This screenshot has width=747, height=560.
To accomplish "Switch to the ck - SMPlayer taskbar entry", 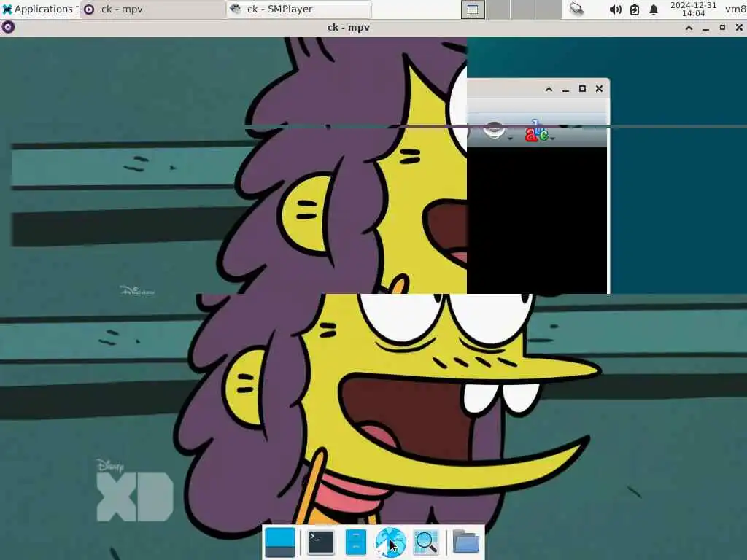I will 299,9.
